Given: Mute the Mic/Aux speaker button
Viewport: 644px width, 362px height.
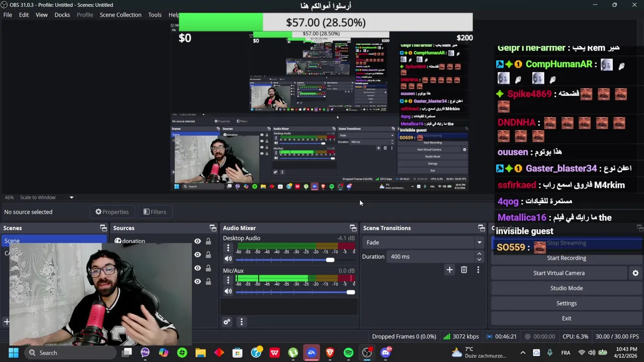Looking at the screenshot, I should pos(228,291).
